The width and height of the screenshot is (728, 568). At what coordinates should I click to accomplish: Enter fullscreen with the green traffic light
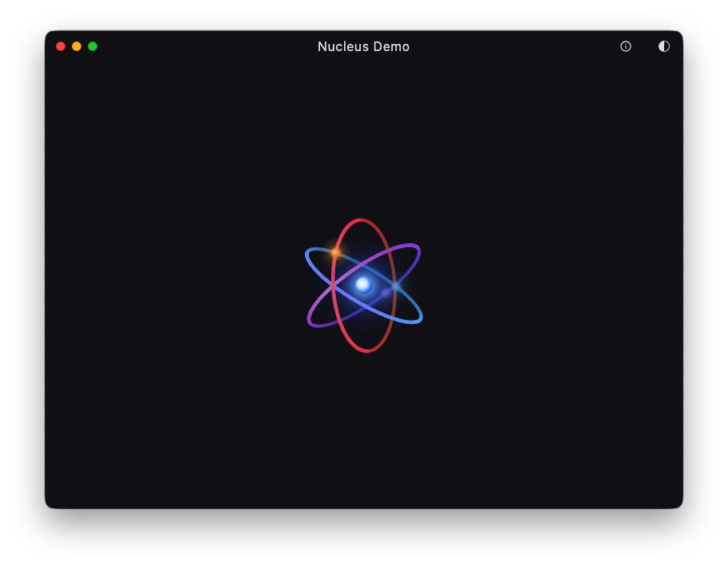tap(93, 46)
